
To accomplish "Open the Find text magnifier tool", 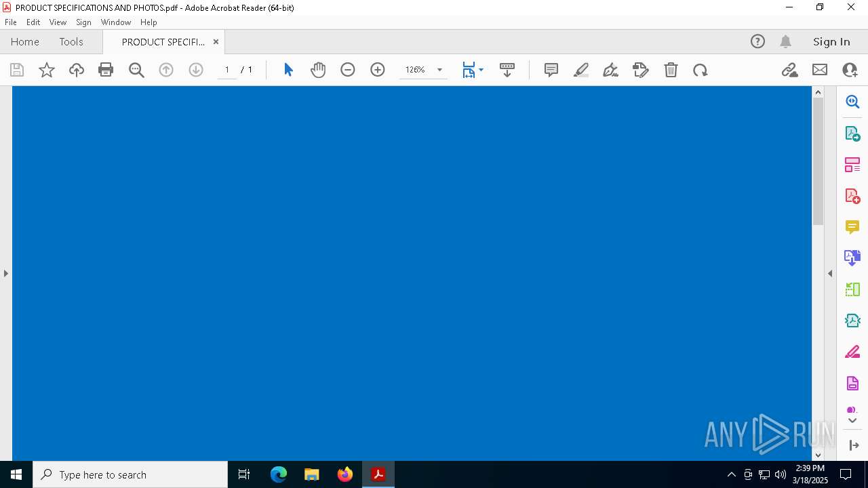I will 136,70.
